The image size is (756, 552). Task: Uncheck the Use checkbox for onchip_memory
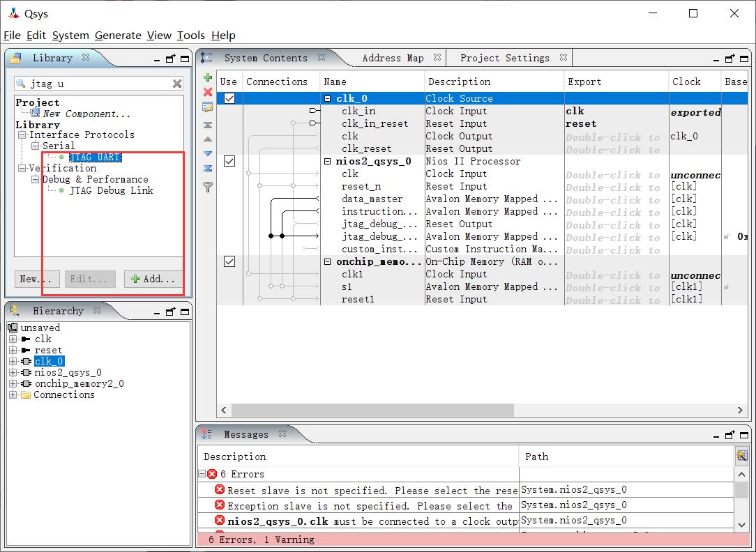pos(229,261)
